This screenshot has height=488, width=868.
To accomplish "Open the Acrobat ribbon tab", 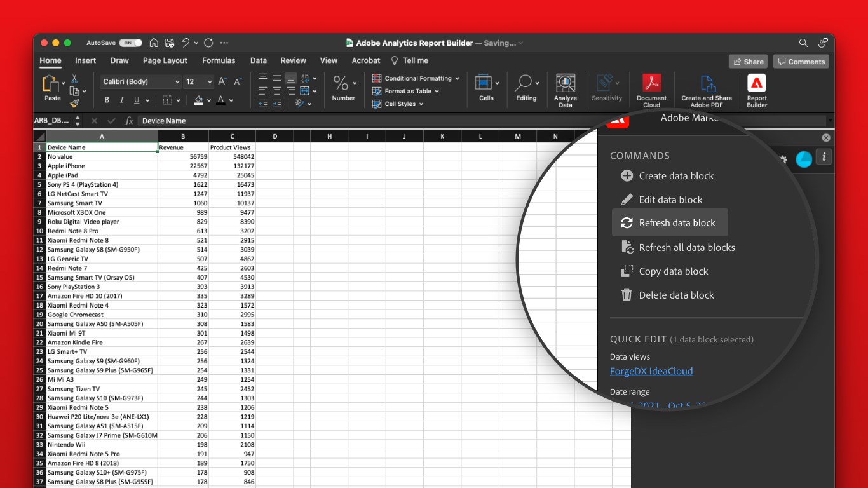I will 366,60.
